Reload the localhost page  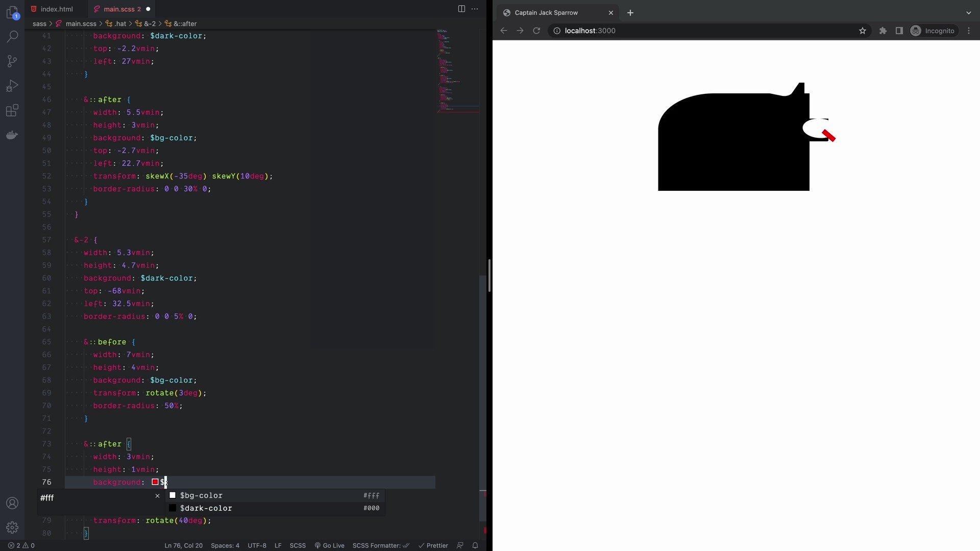click(x=536, y=31)
